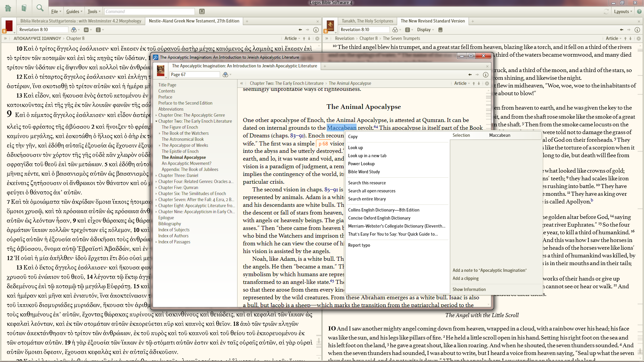Open the Search magnifier icon
This screenshot has width=644, height=362.
click(40, 8)
